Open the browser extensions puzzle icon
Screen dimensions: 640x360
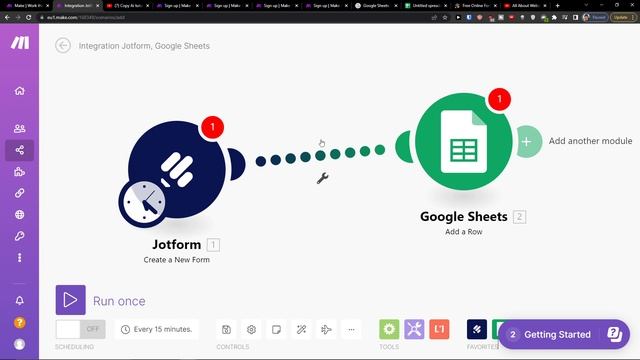coord(554,18)
